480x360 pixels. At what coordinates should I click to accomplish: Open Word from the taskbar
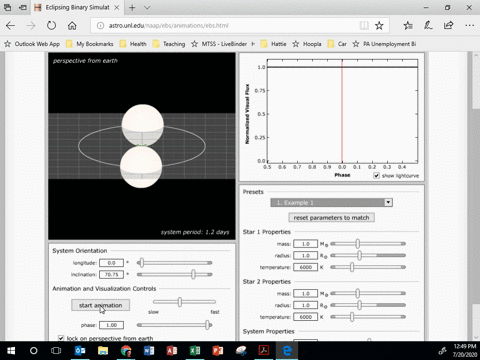point(149,351)
